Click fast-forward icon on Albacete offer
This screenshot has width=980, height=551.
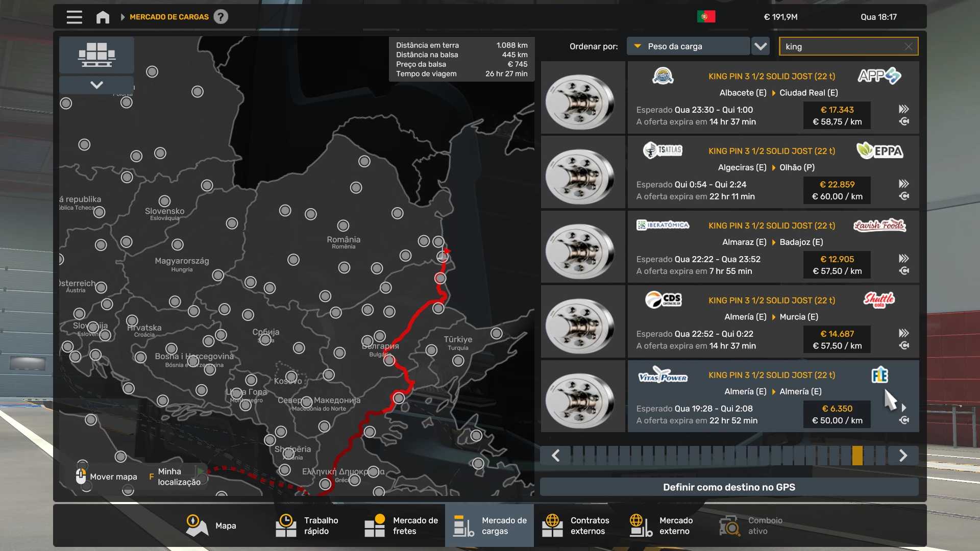click(x=903, y=109)
